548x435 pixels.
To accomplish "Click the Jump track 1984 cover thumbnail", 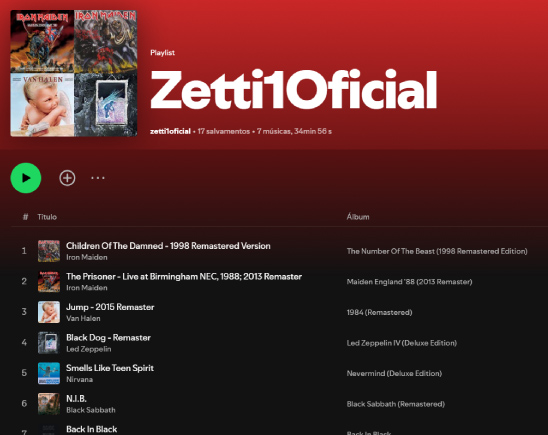I will (49, 312).
